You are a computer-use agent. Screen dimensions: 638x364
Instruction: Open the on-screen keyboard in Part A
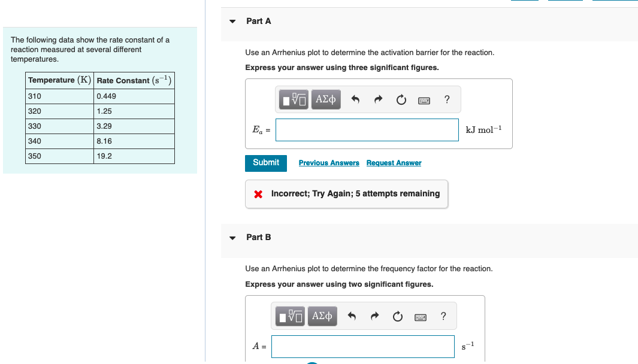424,99
